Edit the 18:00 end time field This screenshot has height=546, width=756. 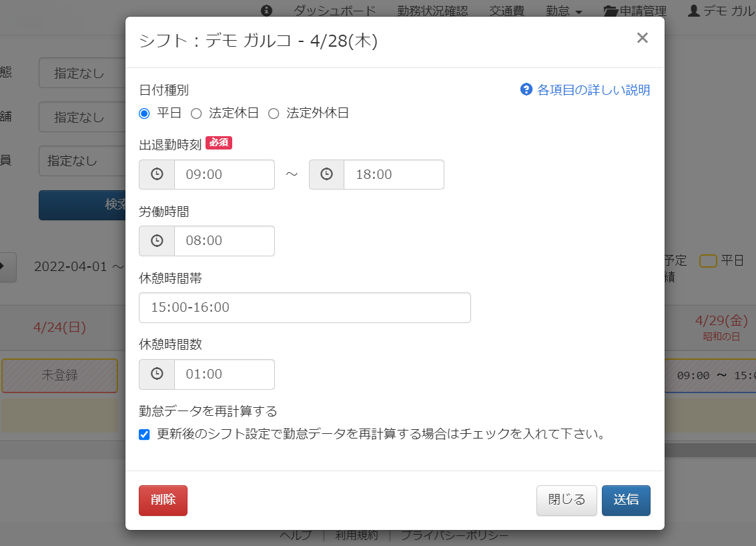394,175
